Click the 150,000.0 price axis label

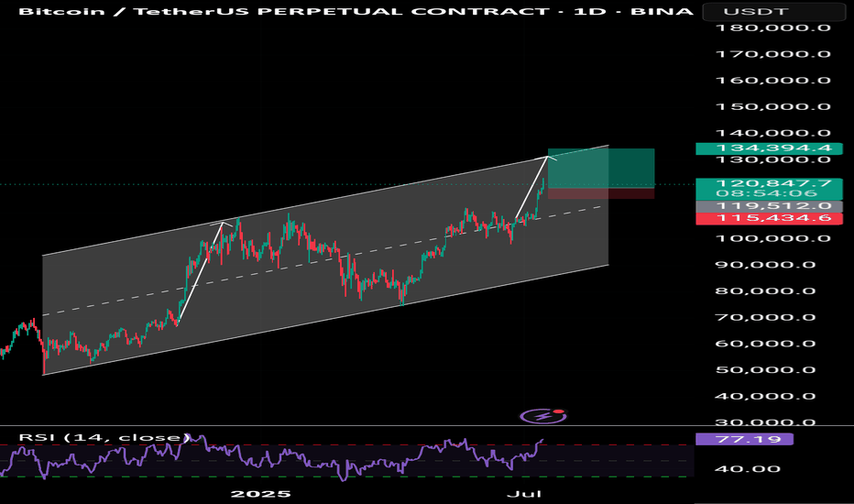tap(772, 107)
